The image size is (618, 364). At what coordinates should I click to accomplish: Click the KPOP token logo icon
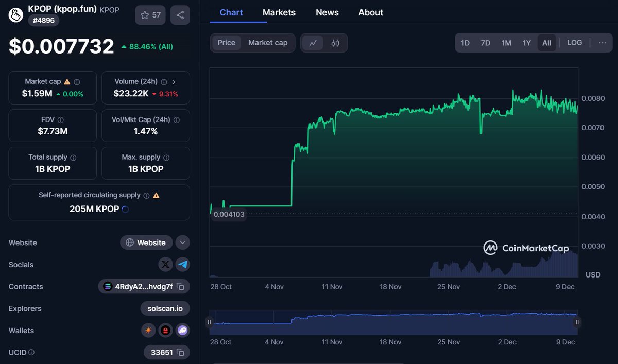point(16,14)
